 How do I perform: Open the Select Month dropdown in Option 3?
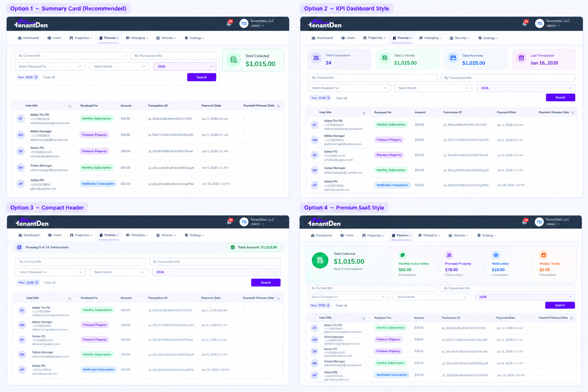coord(119,272)
